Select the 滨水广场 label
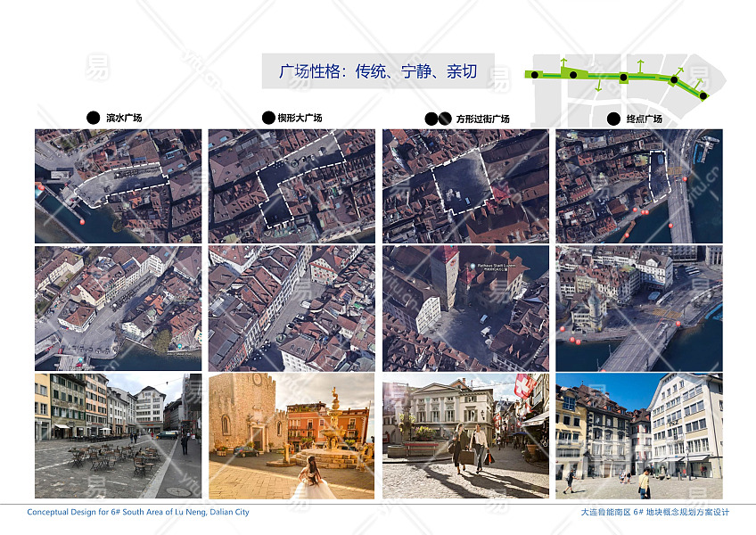This screenshot has width=756, height=535. coord(124,118)
